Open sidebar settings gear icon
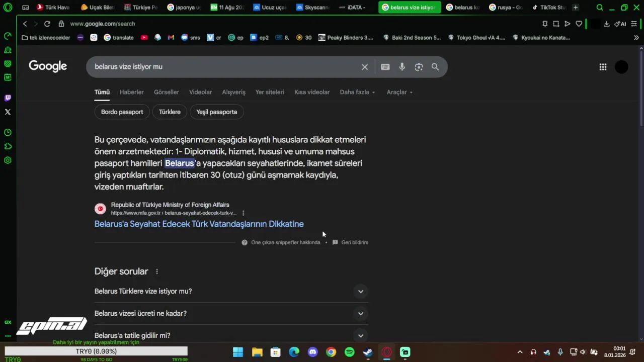Image resolution: width=644 pixels, height=362 pixels. [x=8, y=160]
